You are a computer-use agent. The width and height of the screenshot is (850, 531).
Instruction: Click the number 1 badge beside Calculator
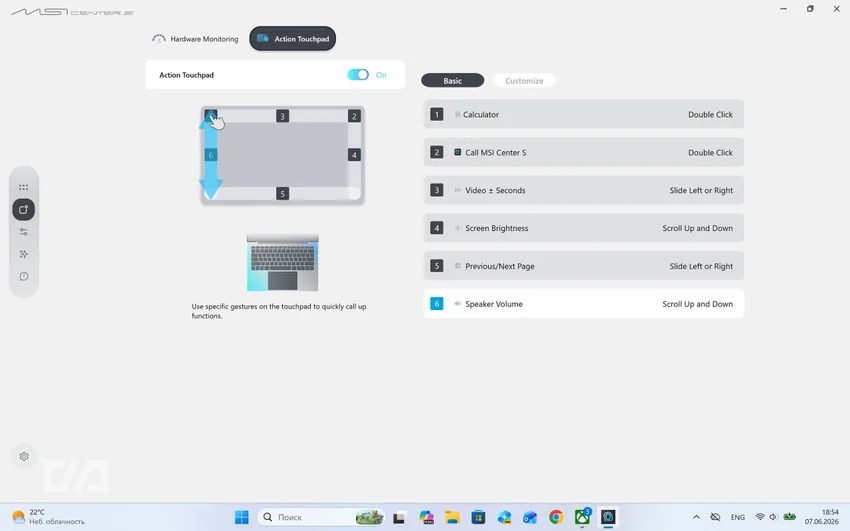pyautogui.click(x=436, y=114)
